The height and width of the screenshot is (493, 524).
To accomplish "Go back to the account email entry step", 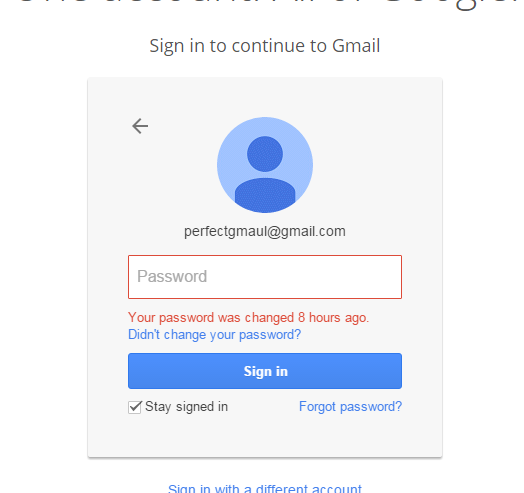I will 140,126.
